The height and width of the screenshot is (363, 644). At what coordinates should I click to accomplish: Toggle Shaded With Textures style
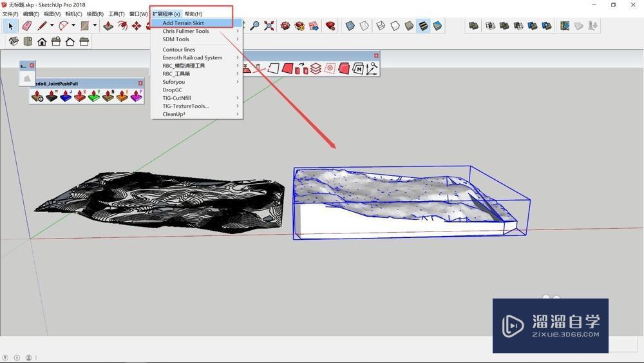[x=423, y=26]
